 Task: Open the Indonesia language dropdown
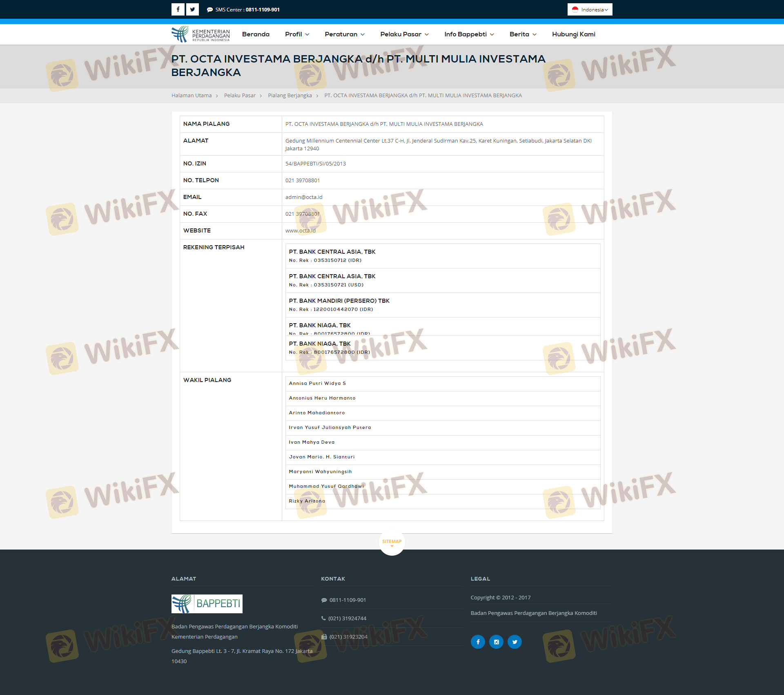tap(590, 9)
